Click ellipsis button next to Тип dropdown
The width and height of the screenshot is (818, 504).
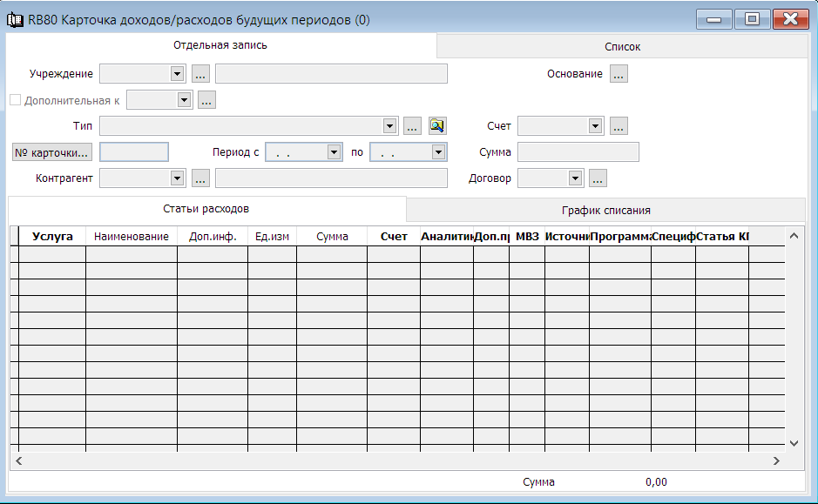(412, 126)
